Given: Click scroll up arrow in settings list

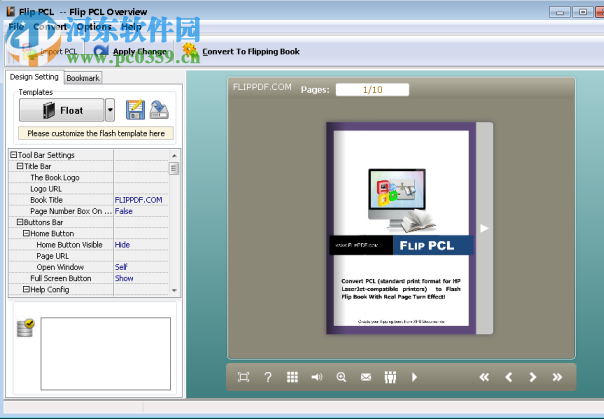Looking at the screenshot, I should [174, 156].
